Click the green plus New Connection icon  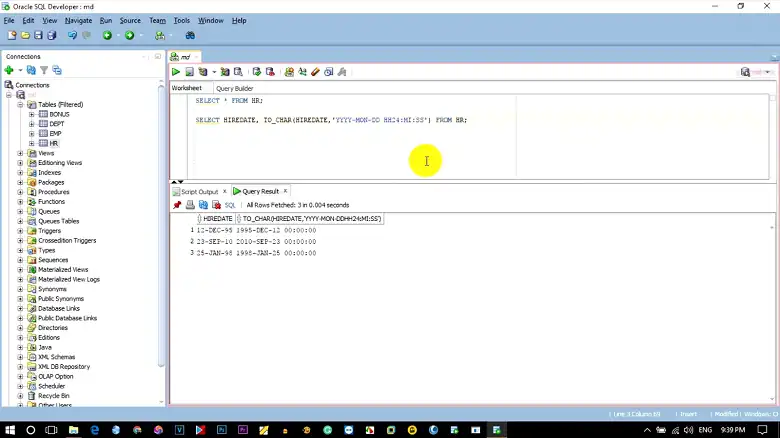coord(9,70)
